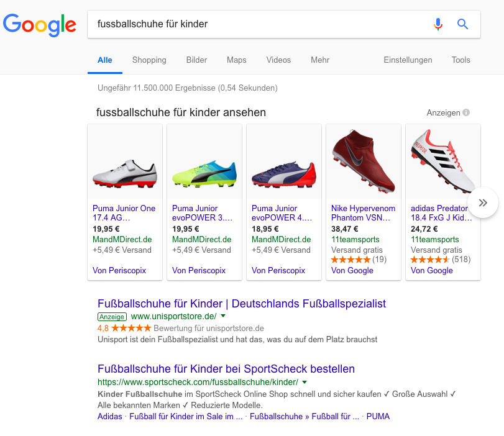Viewport: 504px width, 436px height.
Task: Open the Mehr menu
Action: tap(320, 60)
